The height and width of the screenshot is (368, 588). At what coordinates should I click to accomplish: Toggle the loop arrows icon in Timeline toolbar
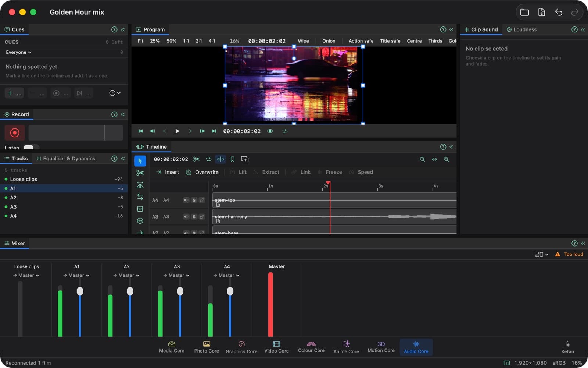(x=208, y=159)
